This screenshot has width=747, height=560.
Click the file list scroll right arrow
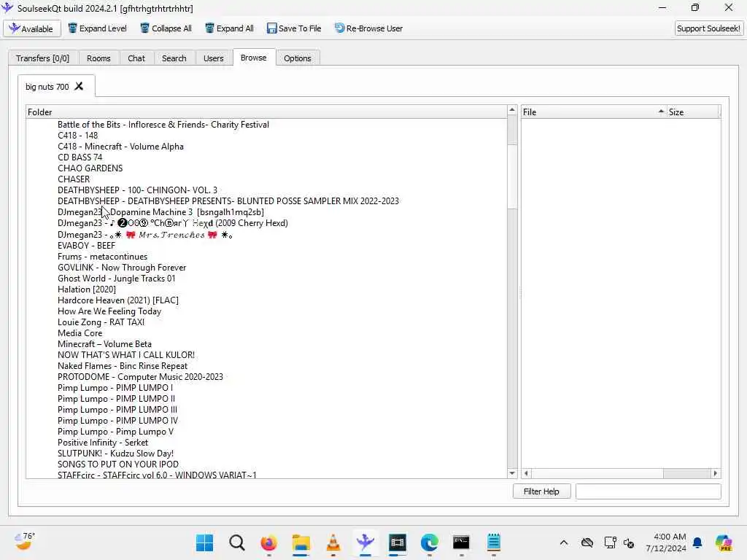[x=715, y=473]
